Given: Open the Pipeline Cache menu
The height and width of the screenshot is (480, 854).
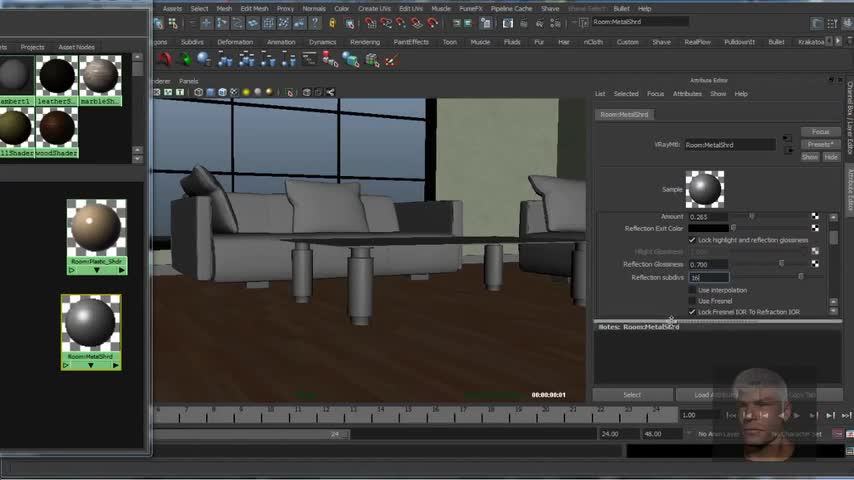Looking at the screenshot, I should [511, 9].
